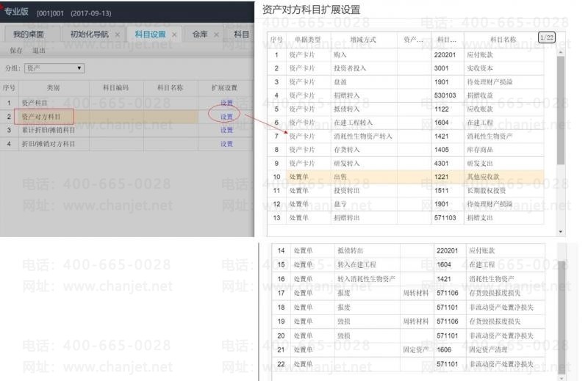588x381 pixels.
Task: Click 设置 link for 资产科目 row
Action: 226,103
